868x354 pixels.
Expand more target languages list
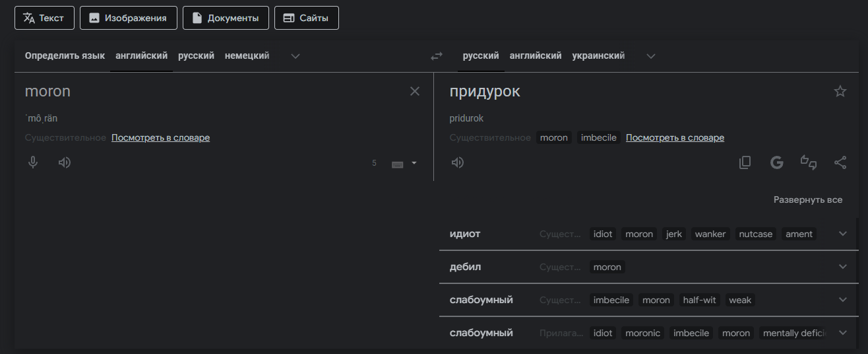(651, 56)
